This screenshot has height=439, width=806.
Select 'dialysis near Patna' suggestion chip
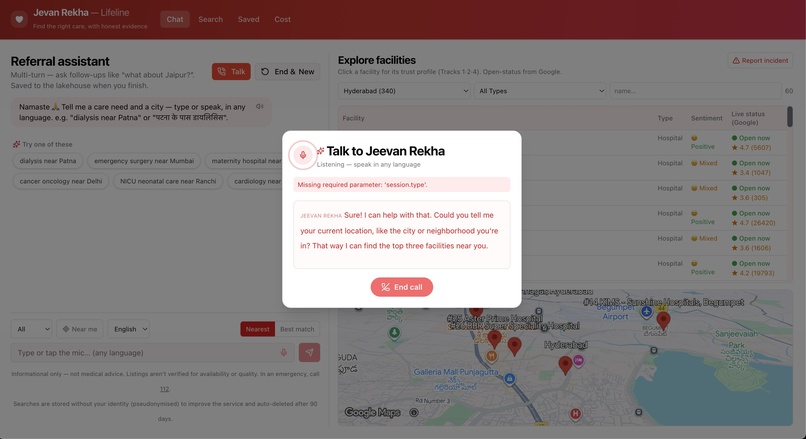pyautogui.click(x=48, y=161)
